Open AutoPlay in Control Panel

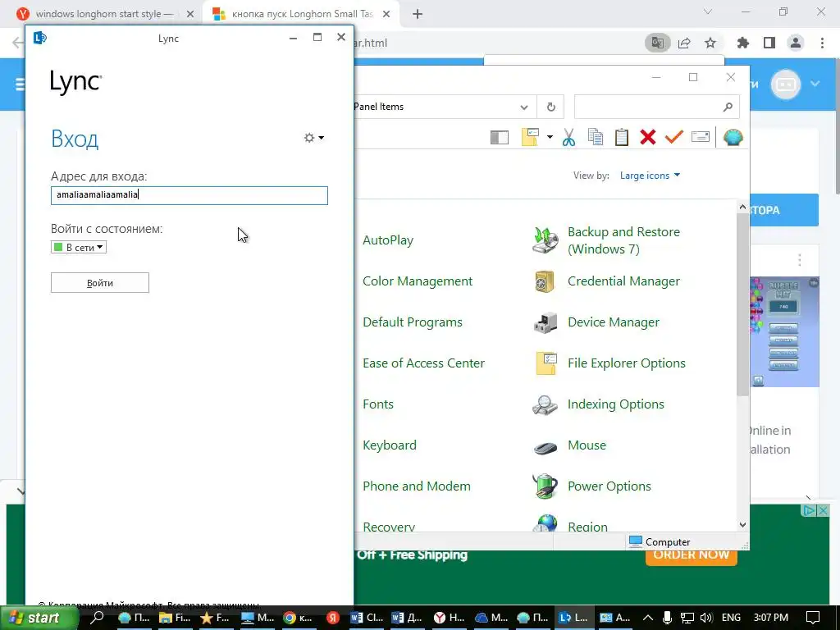(x=388, y=240)
